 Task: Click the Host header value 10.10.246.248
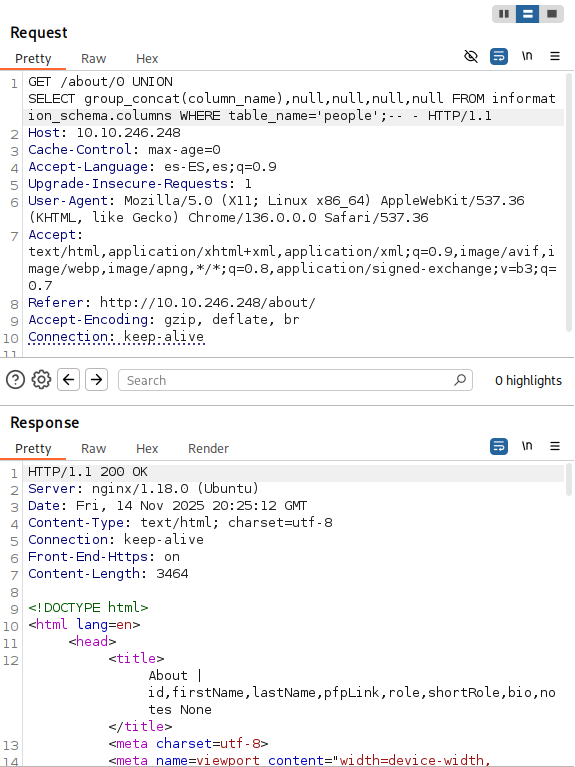click(x=128, y=133)
